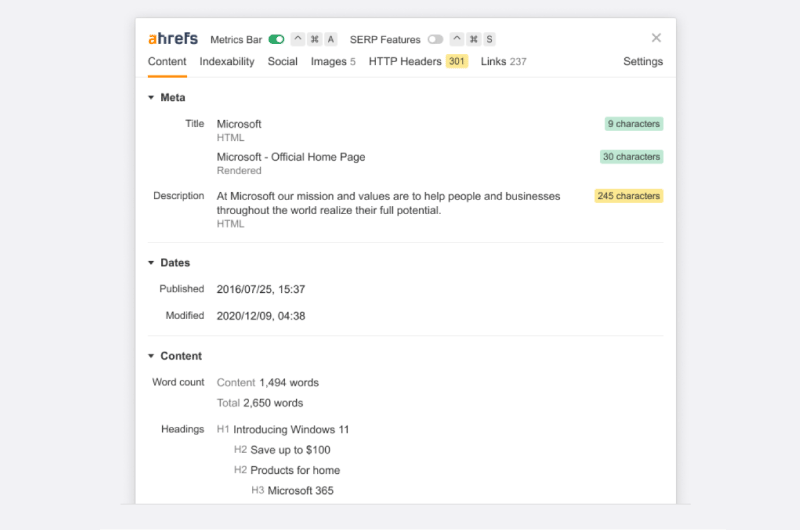Click the A shortcut key icon
This screenshot has width=800, height=530.
(x=331, y=39)
